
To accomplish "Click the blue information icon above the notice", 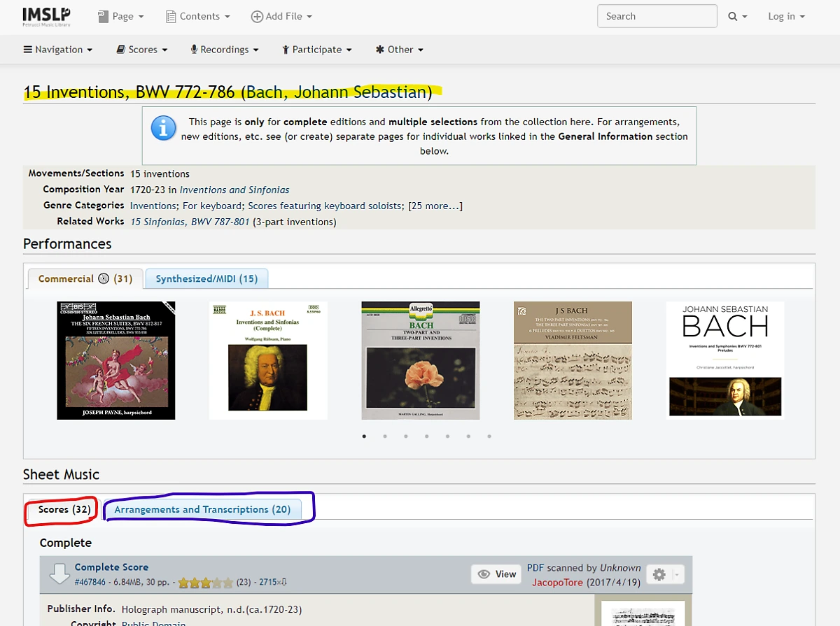I will tap(162, 129).
